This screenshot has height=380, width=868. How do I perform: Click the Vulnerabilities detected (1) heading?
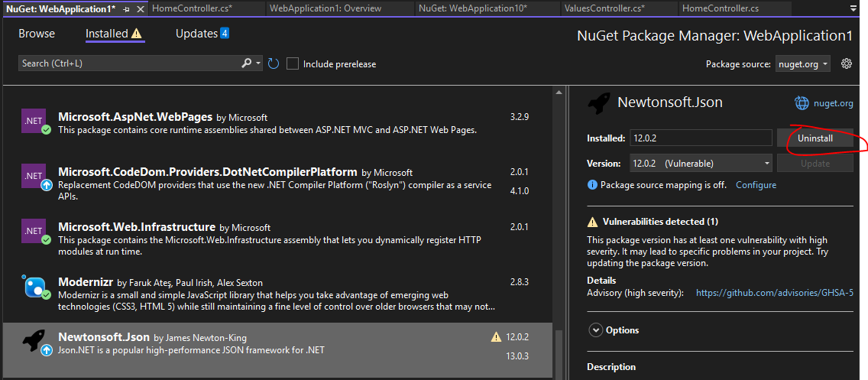pos(660,222)
